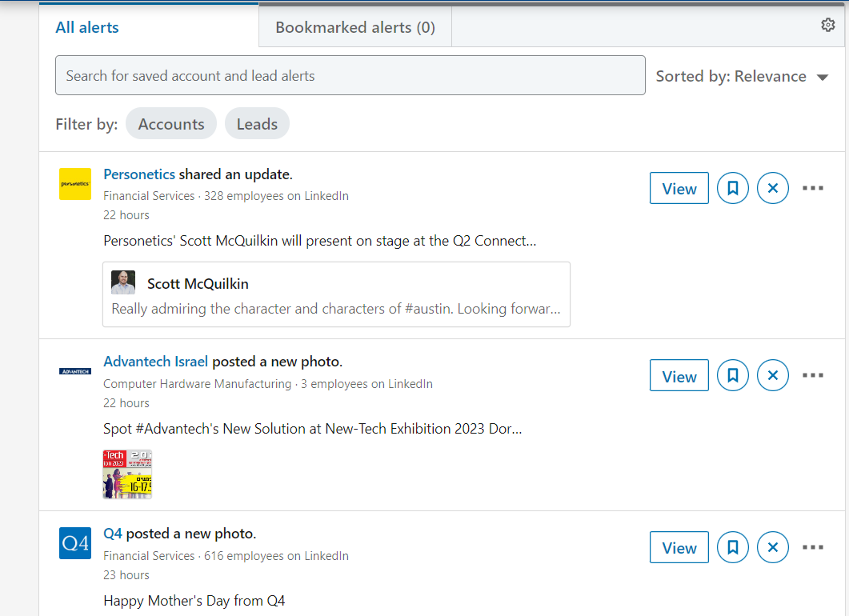Image resolution: width=849 pixels, height=616 pixels.
Task: Click the Personetics company logo
Action: click(x=75, y=184)
